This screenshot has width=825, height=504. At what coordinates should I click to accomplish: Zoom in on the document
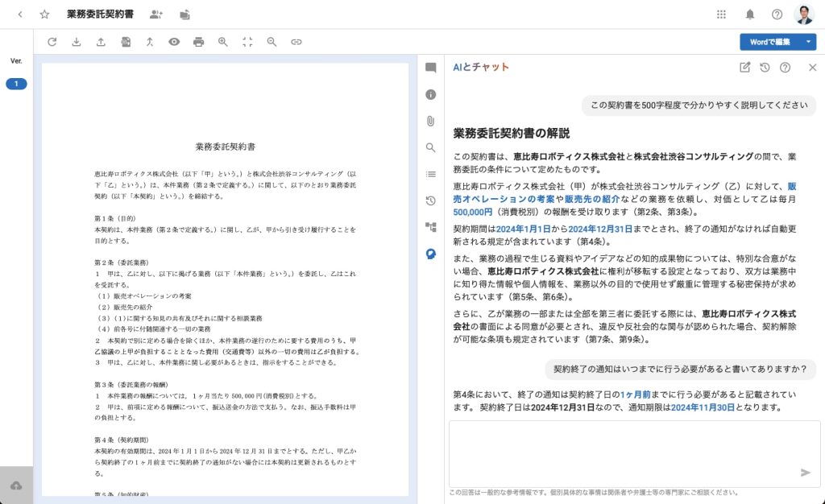(223, 42)
